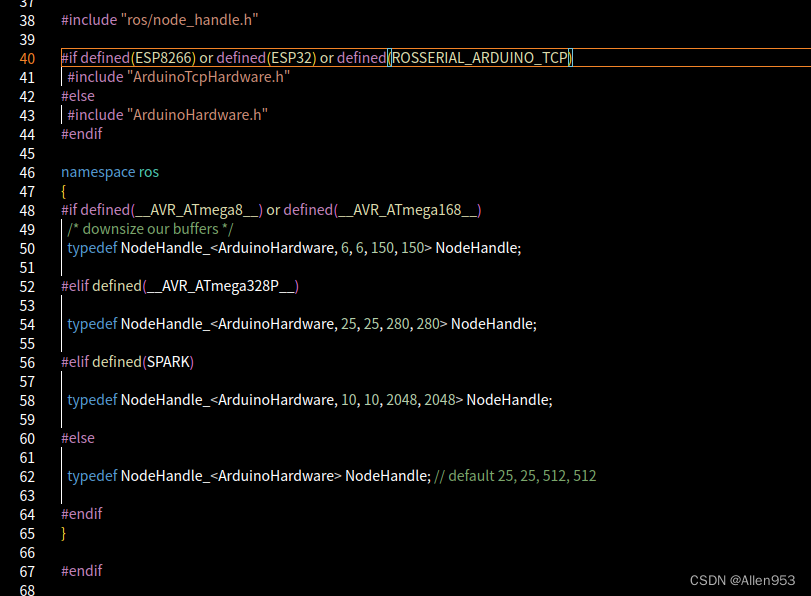
Task: Click the typedef keyword on line 50
Action: (x=90, y=247)
